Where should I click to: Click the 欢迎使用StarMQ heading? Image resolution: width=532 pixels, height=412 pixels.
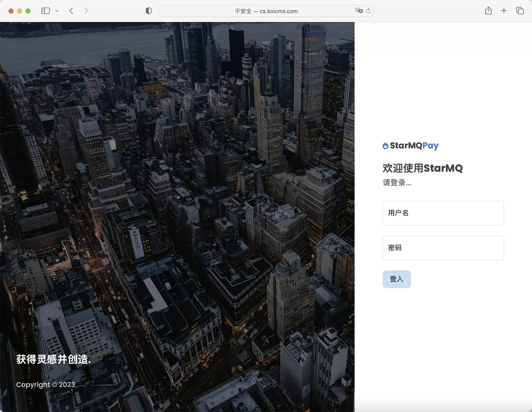[422, 168]
